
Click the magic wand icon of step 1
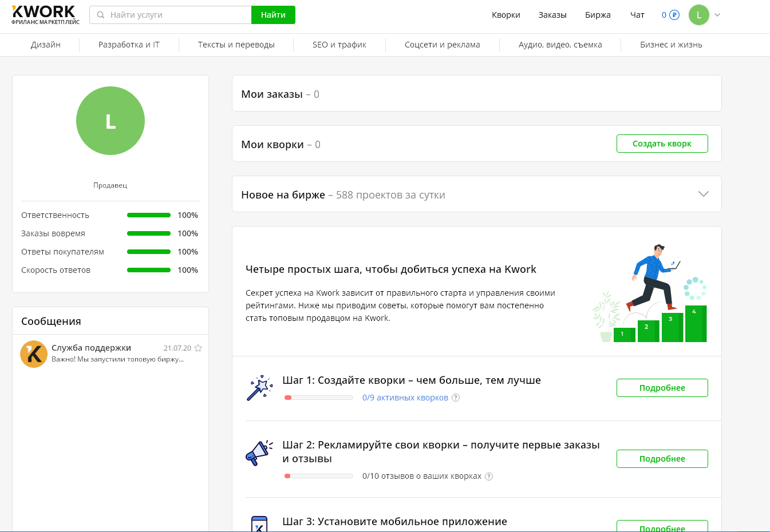(259, 388)
